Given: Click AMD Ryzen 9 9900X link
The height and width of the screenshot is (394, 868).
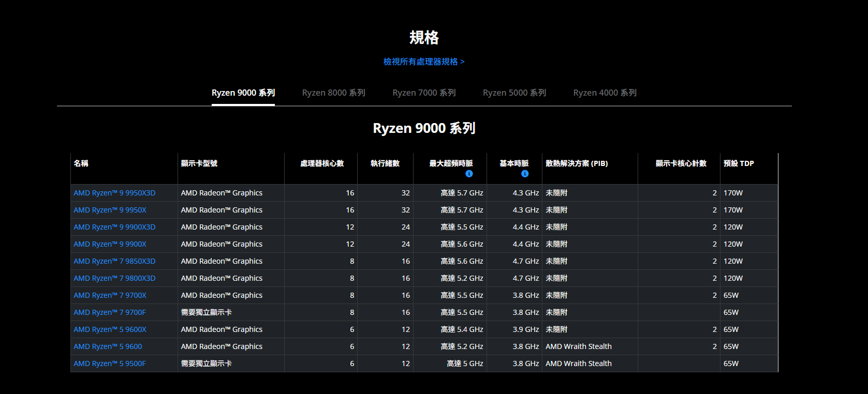Looking at the screenshot, I should [x=110, y=244].
